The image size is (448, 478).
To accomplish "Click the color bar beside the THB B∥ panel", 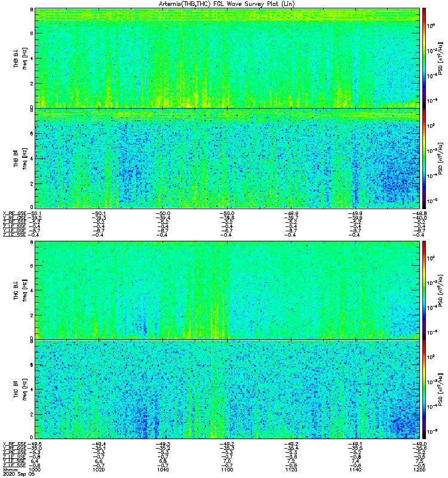I will pos(424,158).
